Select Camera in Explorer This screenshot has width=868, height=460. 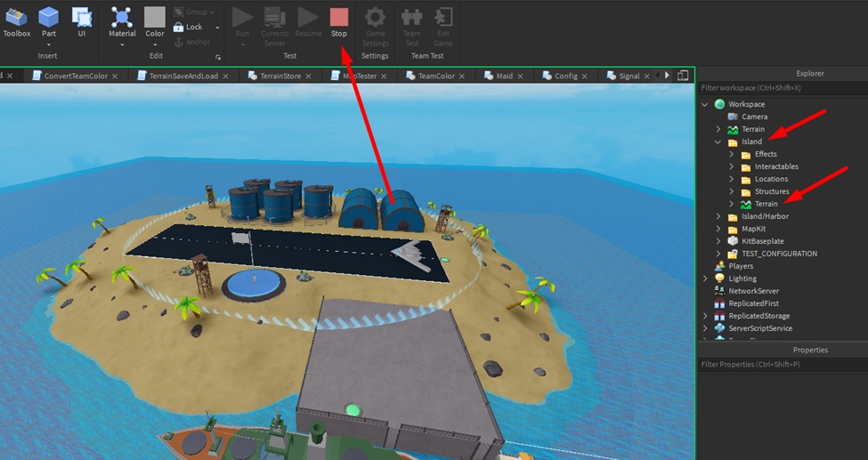[x=755, y=117]
